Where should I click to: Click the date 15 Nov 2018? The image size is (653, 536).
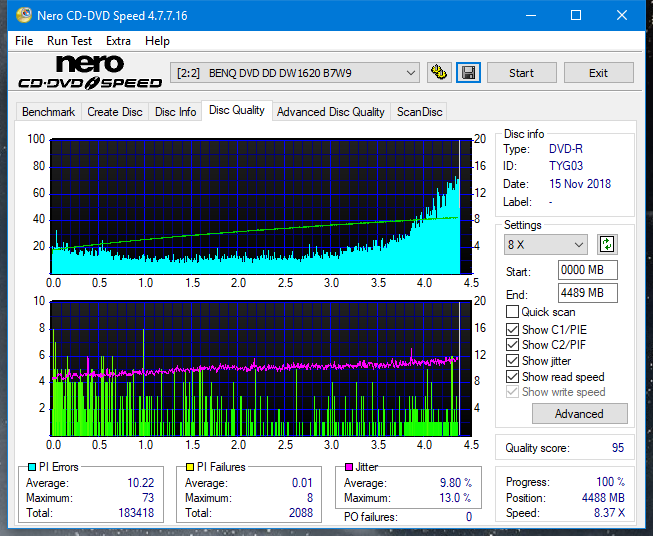(580, 184)
